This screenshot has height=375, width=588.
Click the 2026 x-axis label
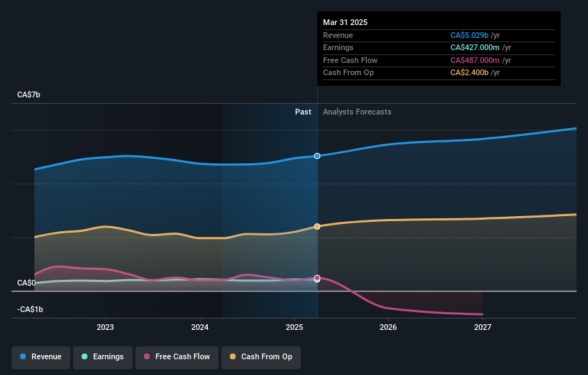click(388, 328)
